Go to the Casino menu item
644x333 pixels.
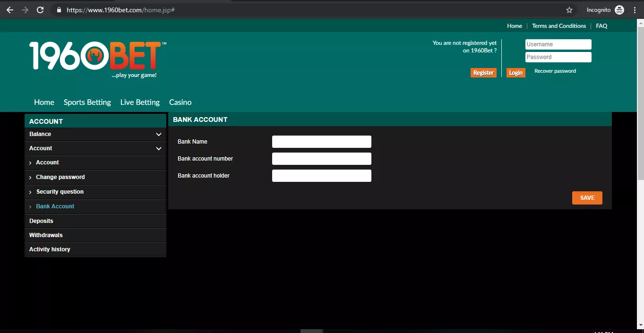180,102
